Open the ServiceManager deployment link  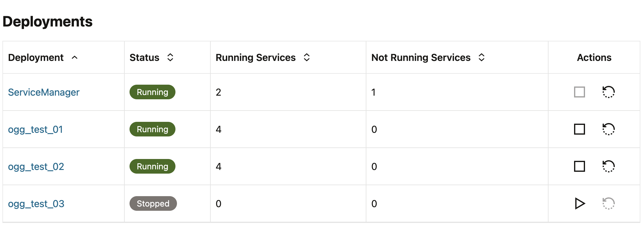[x=44, y=92]
